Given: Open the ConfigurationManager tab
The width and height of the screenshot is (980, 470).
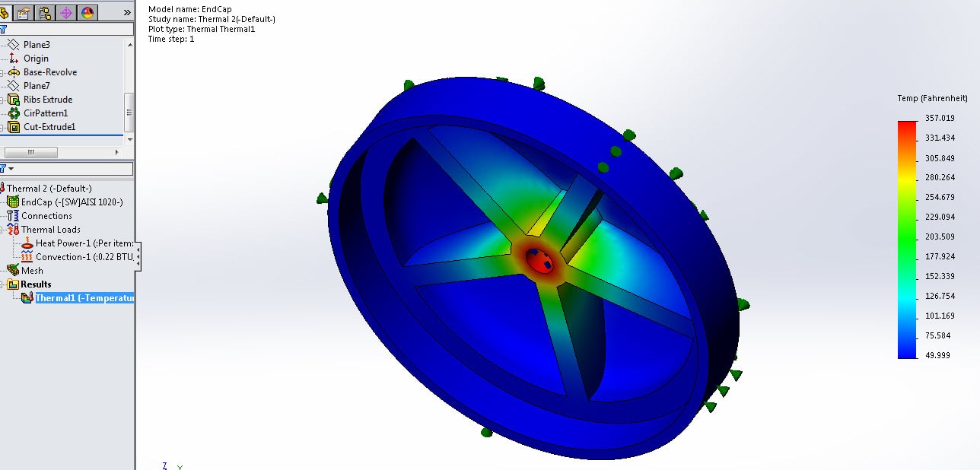Looking at the screenshot, I should (45, 12).
